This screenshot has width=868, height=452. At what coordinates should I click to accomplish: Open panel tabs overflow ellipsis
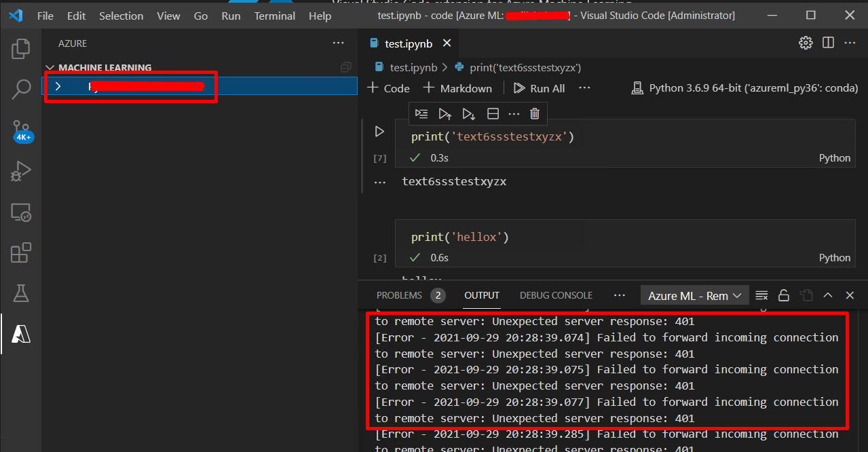(620, 295)
